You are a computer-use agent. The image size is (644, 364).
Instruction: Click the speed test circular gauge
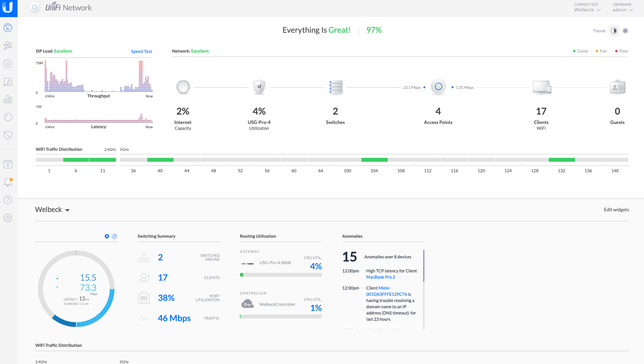76,289
